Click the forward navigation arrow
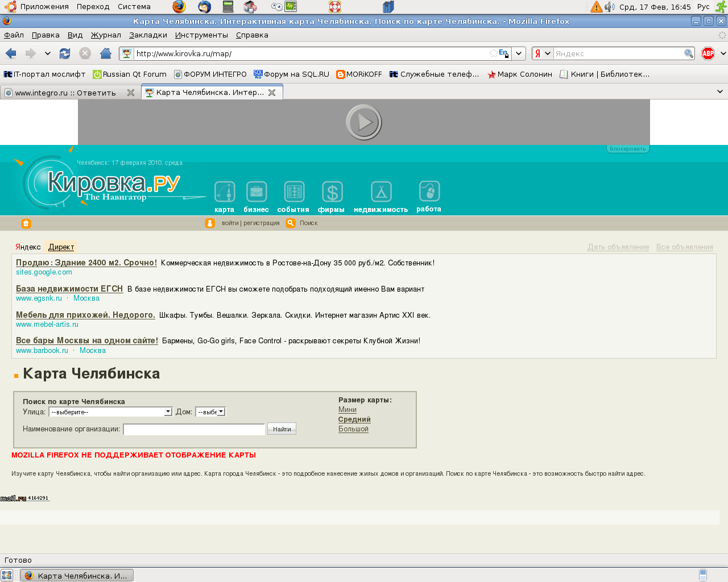The height and width of the screenshot is (582, 728). click(x=31, y=53)
